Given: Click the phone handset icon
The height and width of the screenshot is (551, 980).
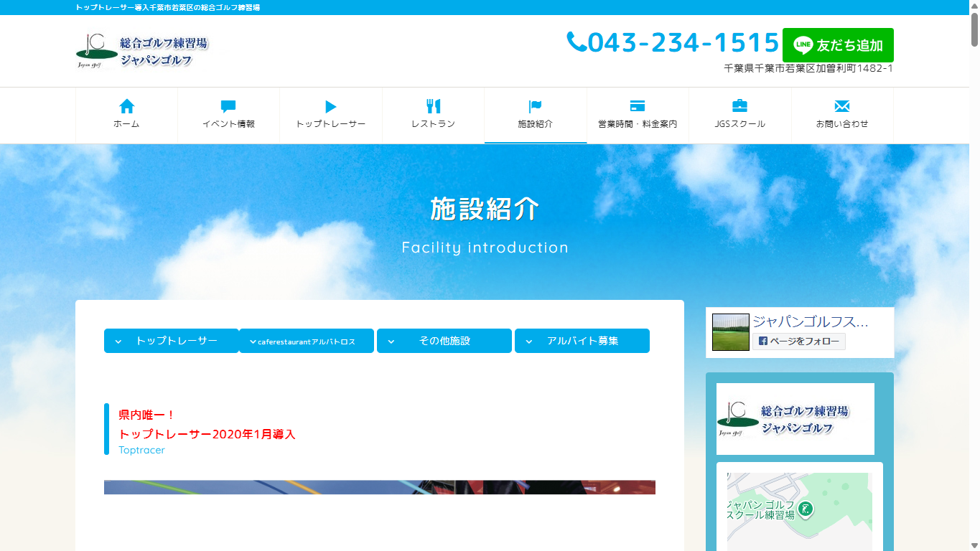Looking at the screenshot, I should (x=576, y=42).
